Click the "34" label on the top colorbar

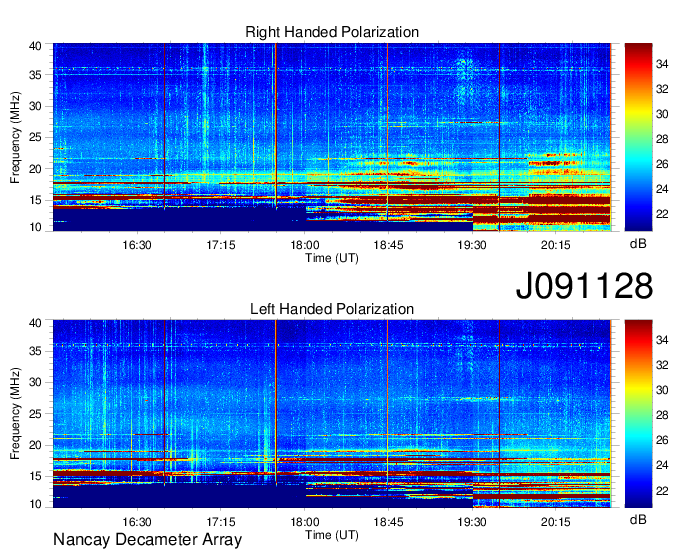point(662,64)
